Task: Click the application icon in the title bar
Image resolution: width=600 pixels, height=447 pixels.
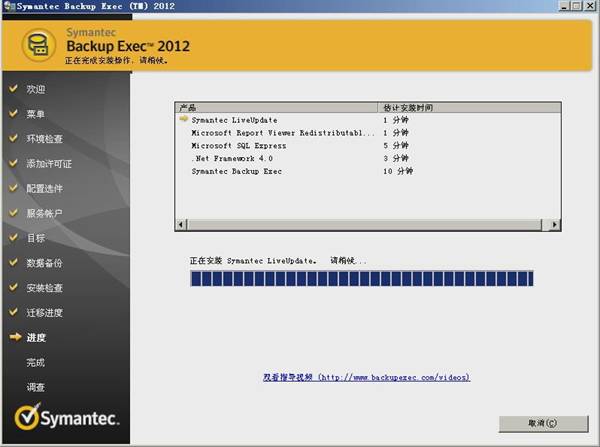Action: (x=8, y=8)
